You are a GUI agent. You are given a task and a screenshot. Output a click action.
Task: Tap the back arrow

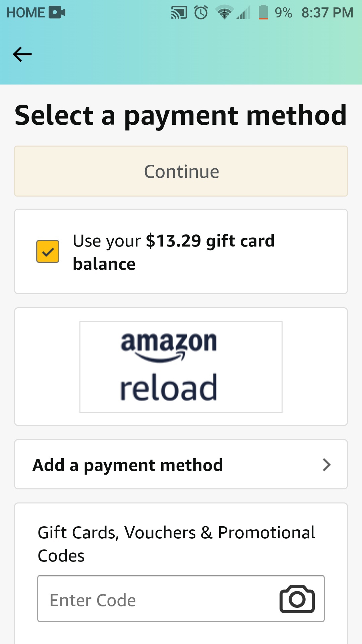[22, 54]
